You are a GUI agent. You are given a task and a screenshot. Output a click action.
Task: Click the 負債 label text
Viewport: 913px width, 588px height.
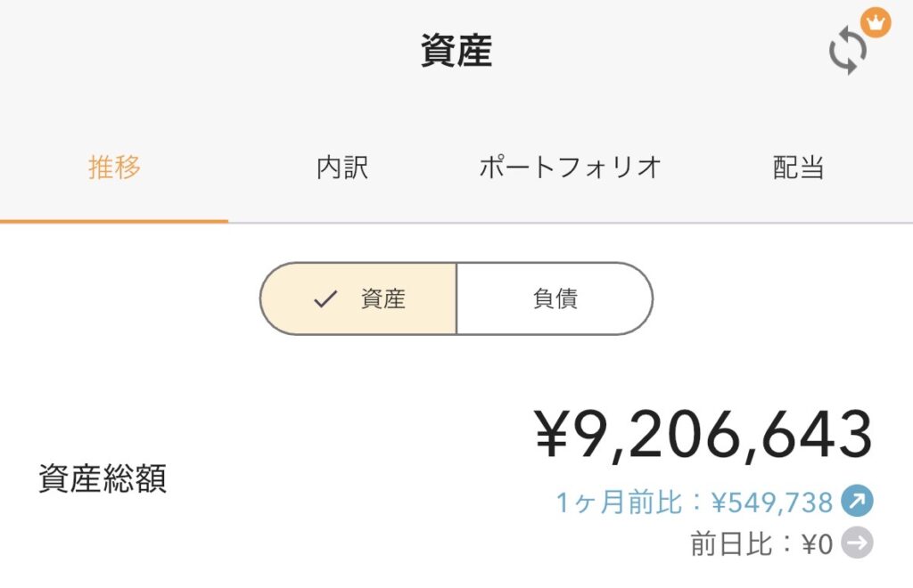555,299
